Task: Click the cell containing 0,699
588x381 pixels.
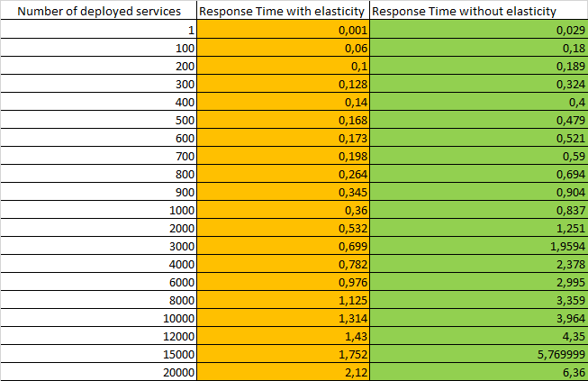Action: [x=283, y=245]
